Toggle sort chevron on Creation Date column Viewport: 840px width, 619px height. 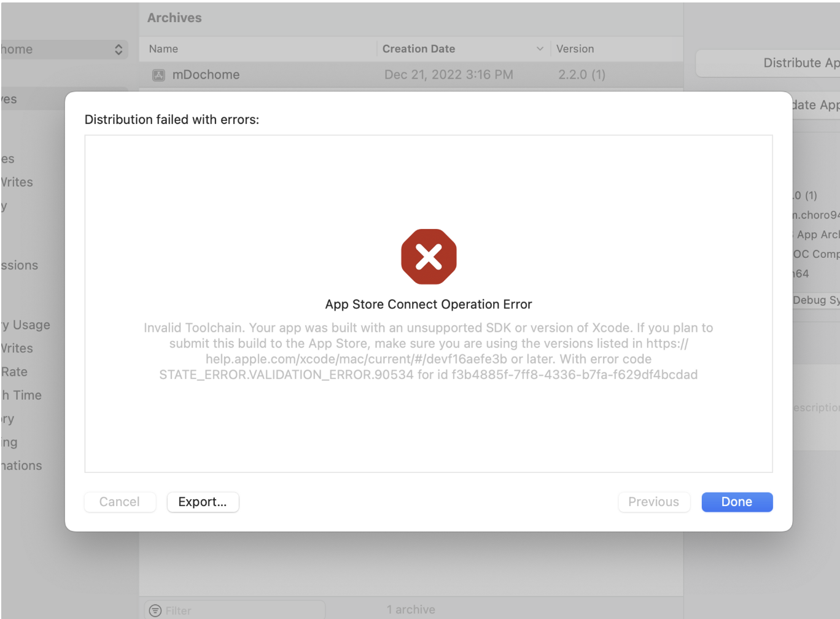click(540, 49)
